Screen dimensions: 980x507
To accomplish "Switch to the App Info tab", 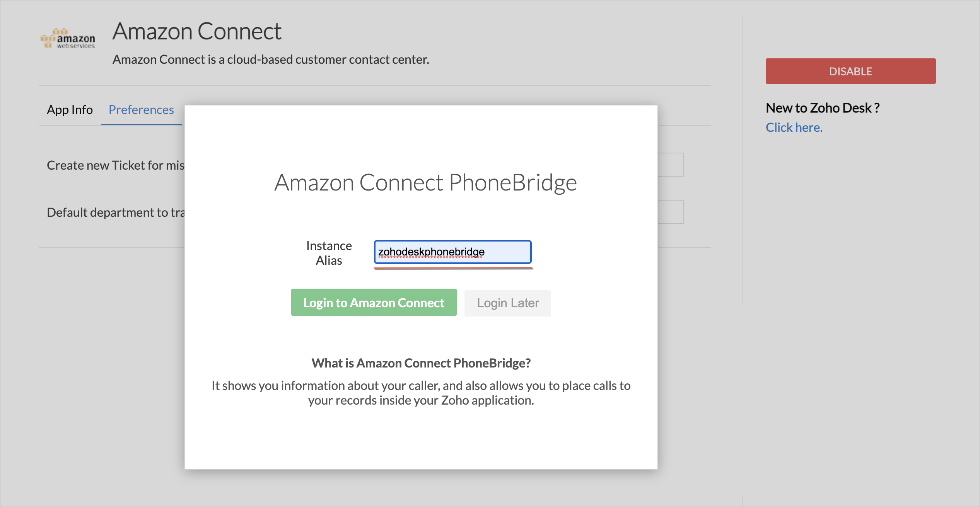I will point(70,110).
